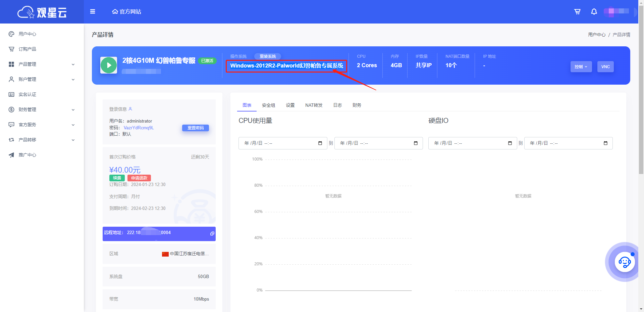
Task: Open the customer service chat bubble
Action: pyautogui.click(x=625, y=262)
